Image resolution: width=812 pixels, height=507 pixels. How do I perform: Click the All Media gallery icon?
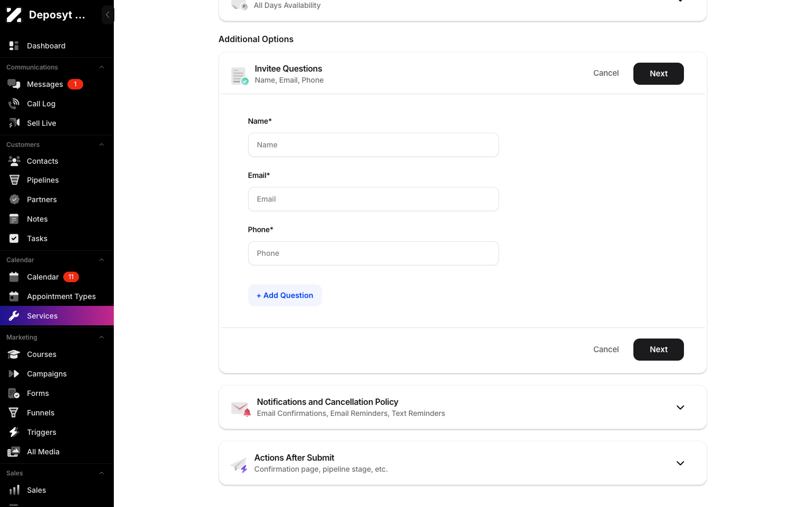[x=14, y=452]
